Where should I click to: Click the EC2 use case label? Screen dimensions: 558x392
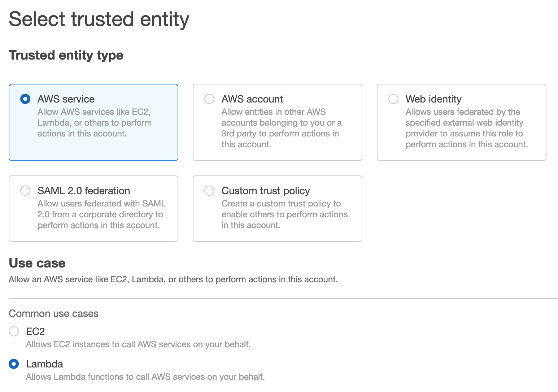pos(35,331)
